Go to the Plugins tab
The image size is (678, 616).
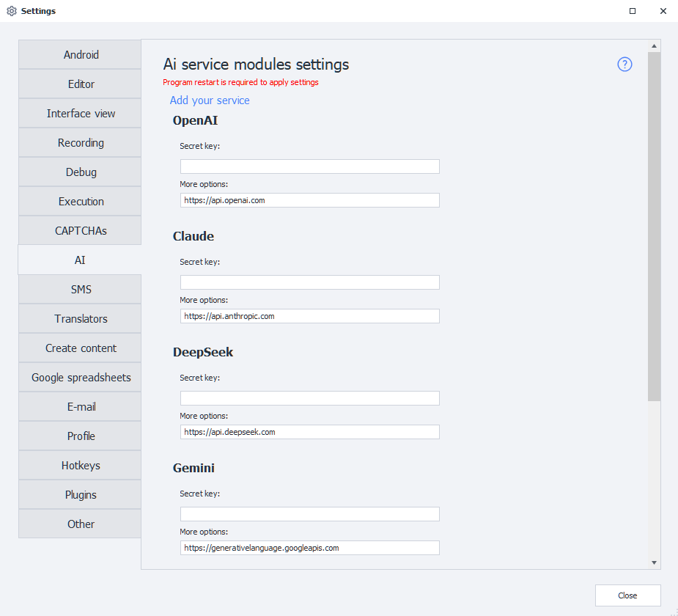pyautogui.click(x=80, y=495)
